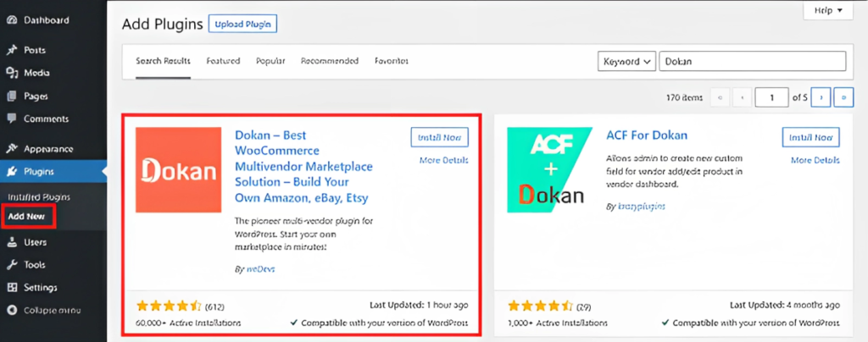Open the Media menu label

pyautogui.click(x=36, y=73)
